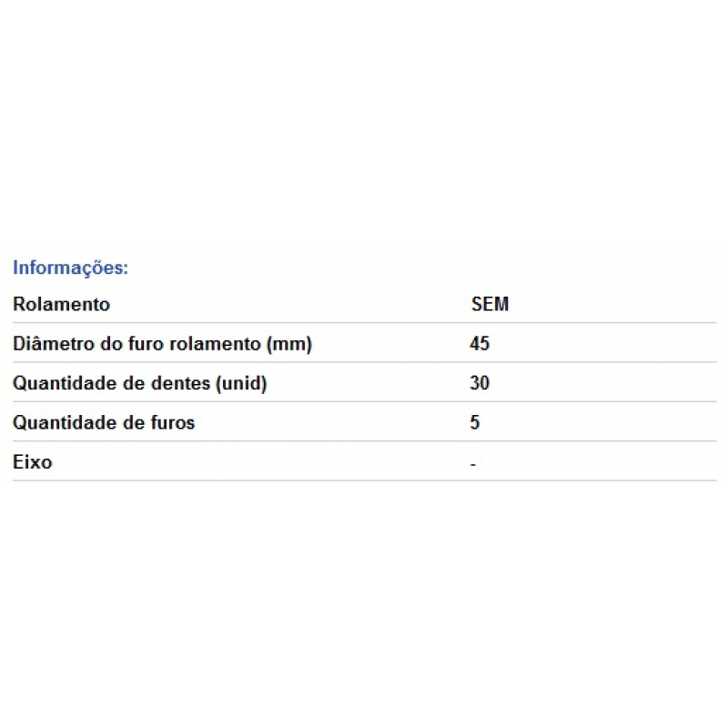Click the SEM value
This screenshot has width=728, height=728.
(x=490, y=304)
